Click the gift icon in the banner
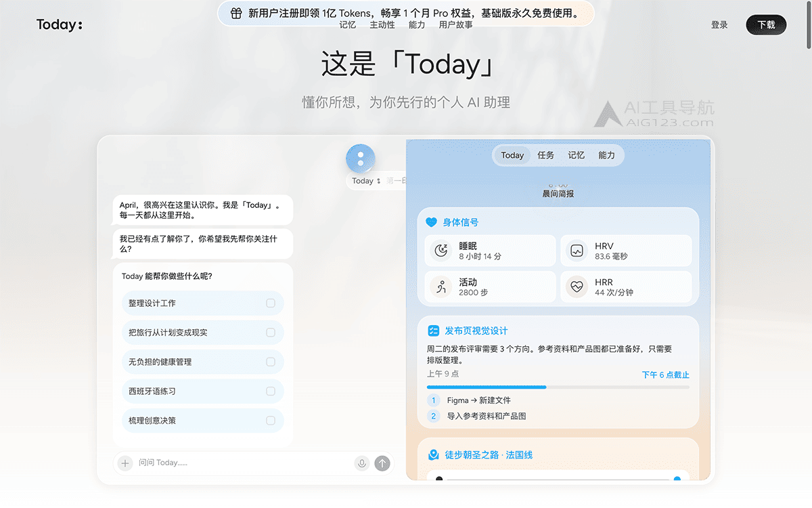812x508 pixels. click(x=236, y=13)
